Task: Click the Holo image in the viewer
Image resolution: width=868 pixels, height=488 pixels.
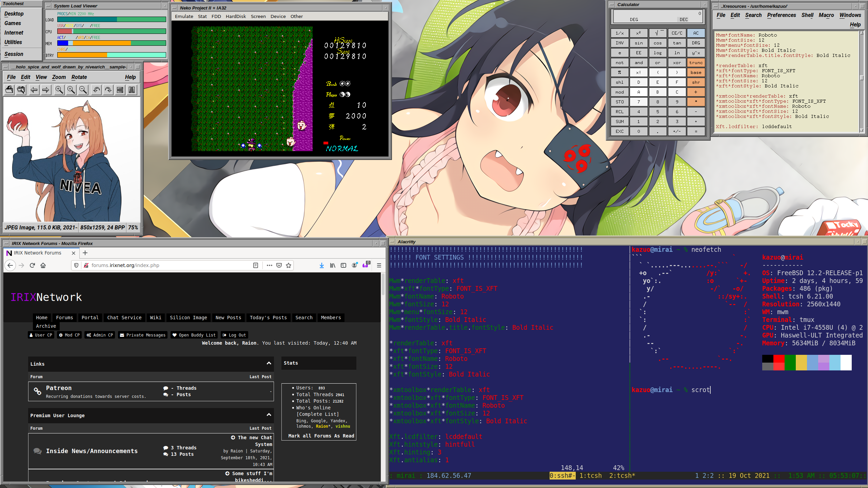Action: 72,159
